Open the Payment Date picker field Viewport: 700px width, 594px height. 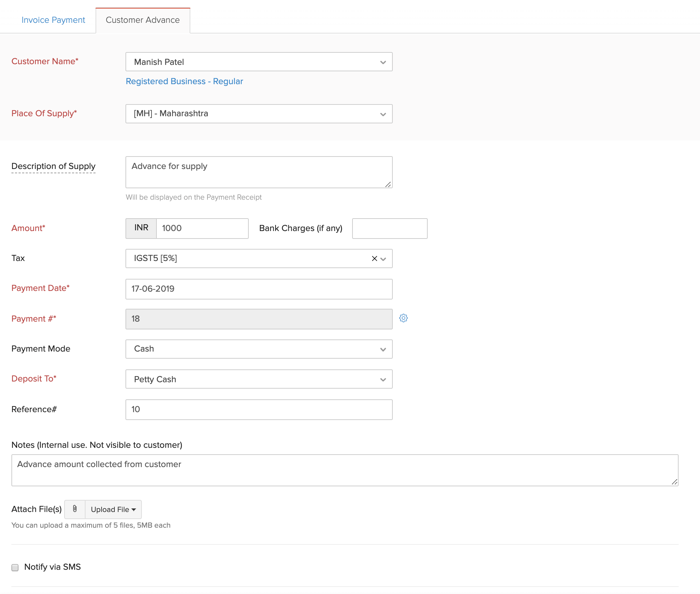click(259, 289)
